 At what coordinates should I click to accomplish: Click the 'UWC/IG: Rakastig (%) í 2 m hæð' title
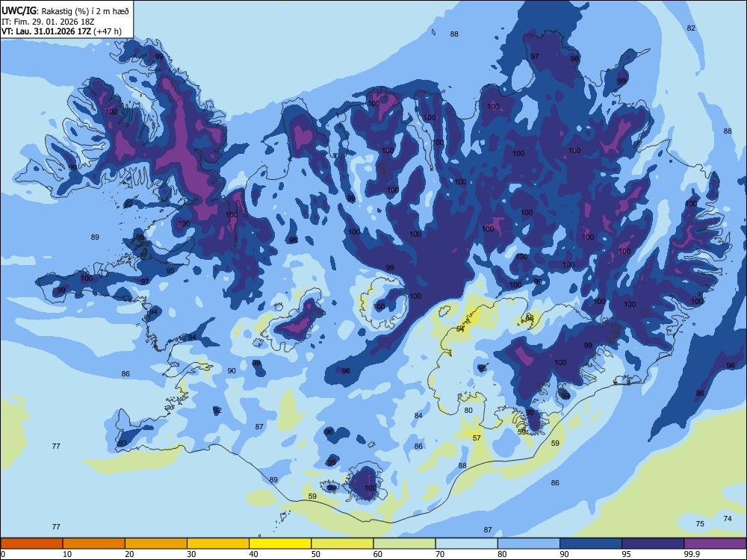point(65,11)
